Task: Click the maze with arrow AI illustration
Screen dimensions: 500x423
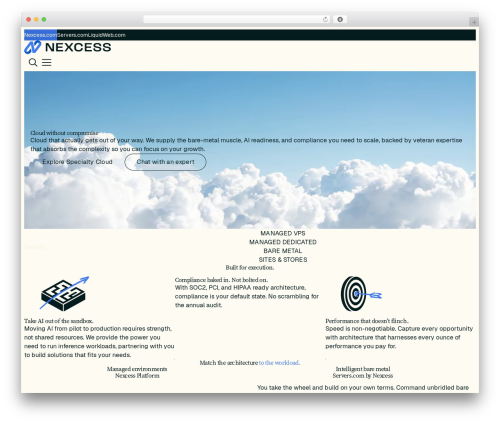Action: click(64, 293)
